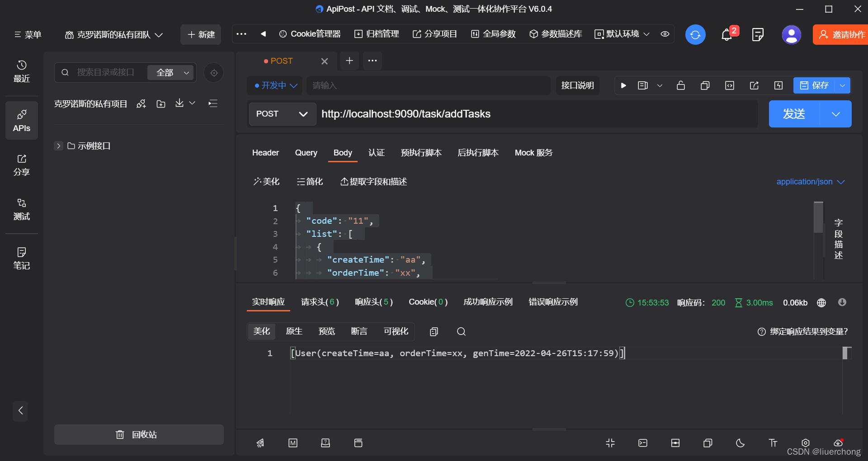Click the 保存 save button

tap(814, 85)
